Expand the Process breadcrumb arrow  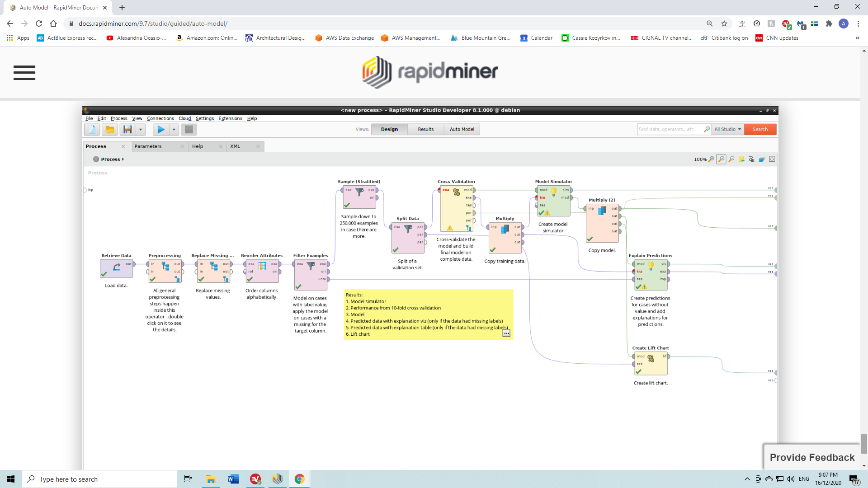(x=123, y=159)
